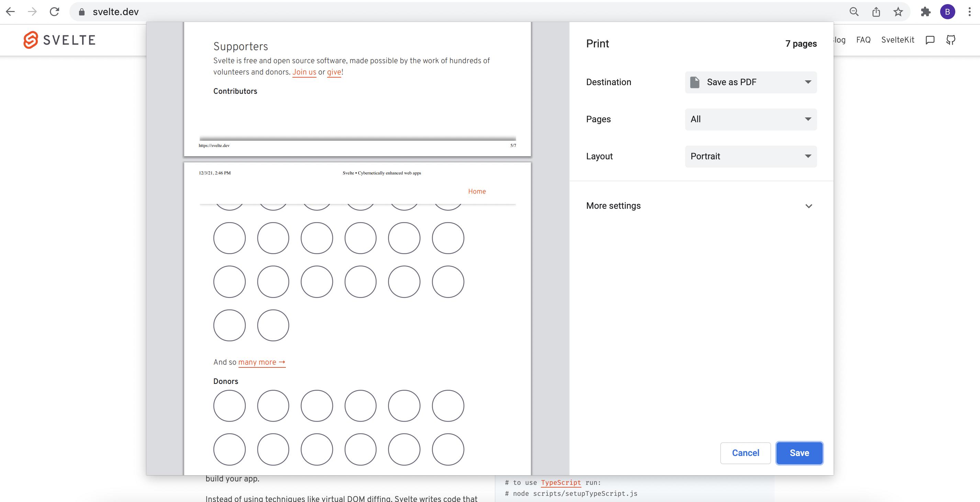Bookmark this page with the star icon
This screenshot has width=980, height=502.
(x=898, y=12)
